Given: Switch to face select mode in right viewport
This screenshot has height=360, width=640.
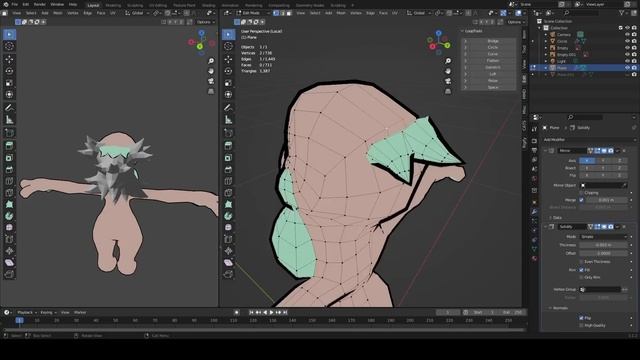Looking at the screenshot, I should 289,13.
